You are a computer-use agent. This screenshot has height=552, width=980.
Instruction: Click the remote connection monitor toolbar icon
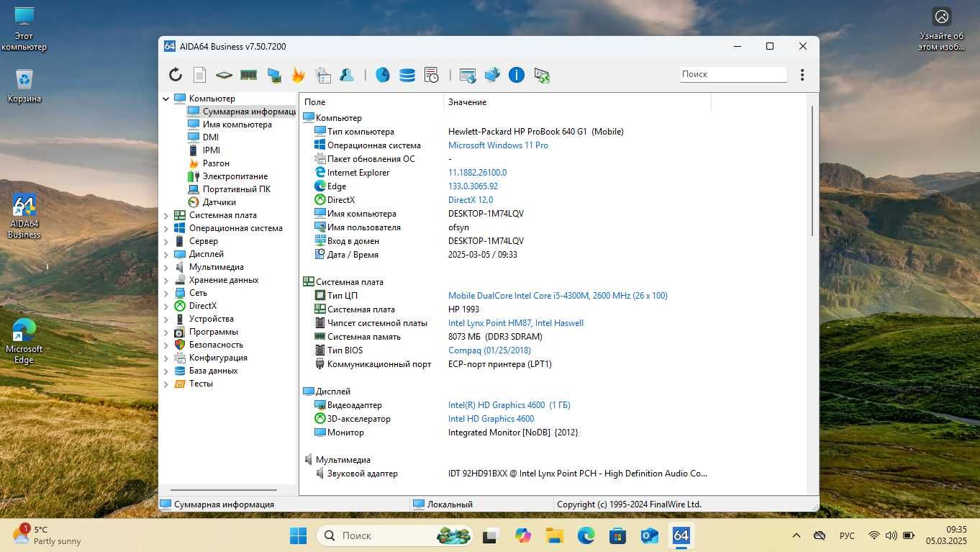click(542, 75)
